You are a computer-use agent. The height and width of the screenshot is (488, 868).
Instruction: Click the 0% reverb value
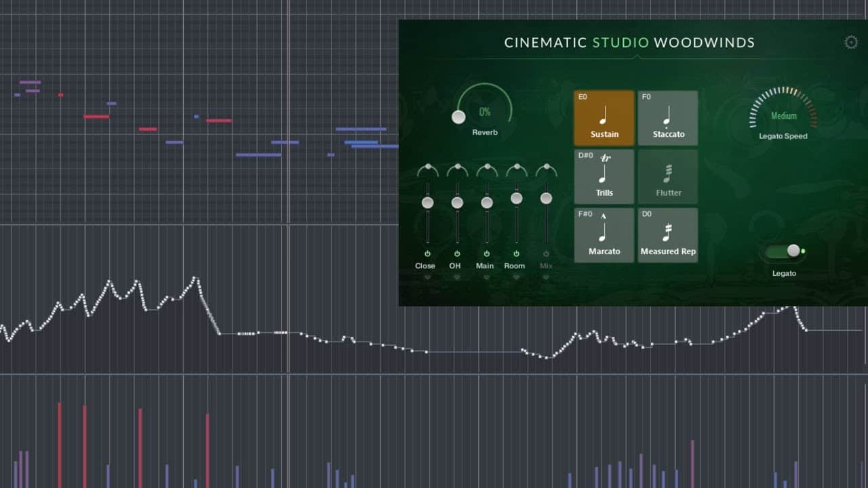point(485,112)
